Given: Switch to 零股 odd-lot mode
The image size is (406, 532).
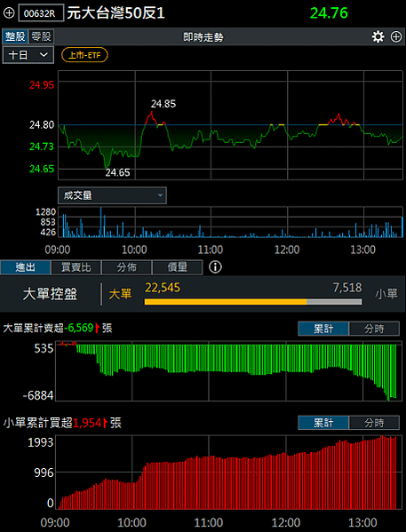Looking at the screenshot, I should coord(41,36).
